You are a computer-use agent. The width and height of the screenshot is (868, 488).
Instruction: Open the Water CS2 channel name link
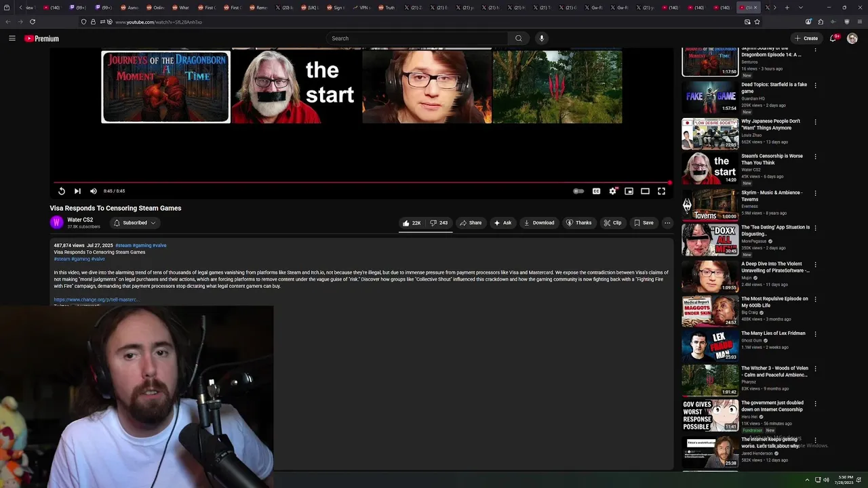pyautogui.click(x=80, y=220)
